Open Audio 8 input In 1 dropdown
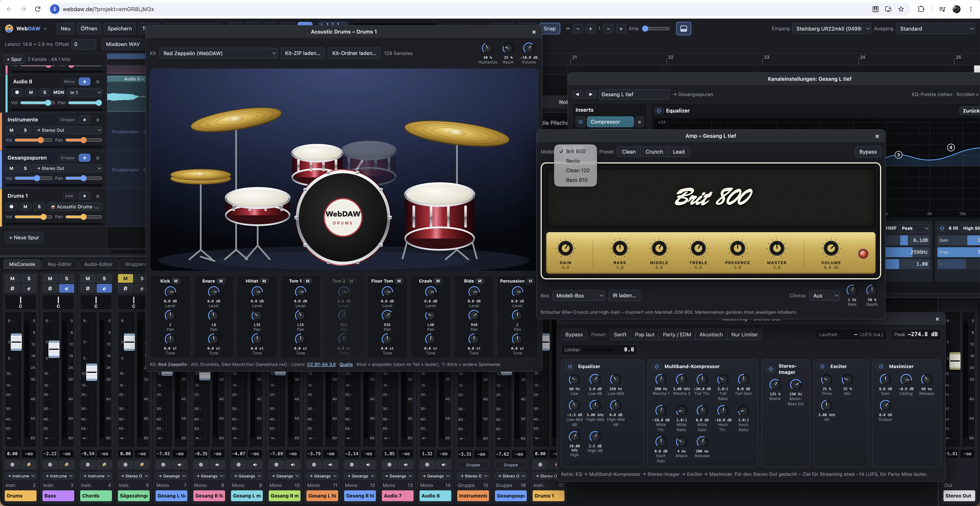Viewport: 980px width, 506px height. [85, 92]
